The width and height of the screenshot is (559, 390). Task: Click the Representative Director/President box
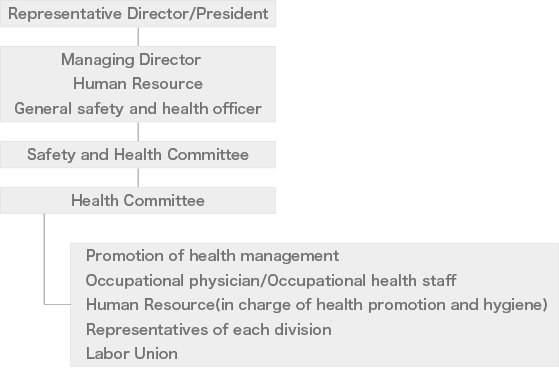[x=138, y=14]
